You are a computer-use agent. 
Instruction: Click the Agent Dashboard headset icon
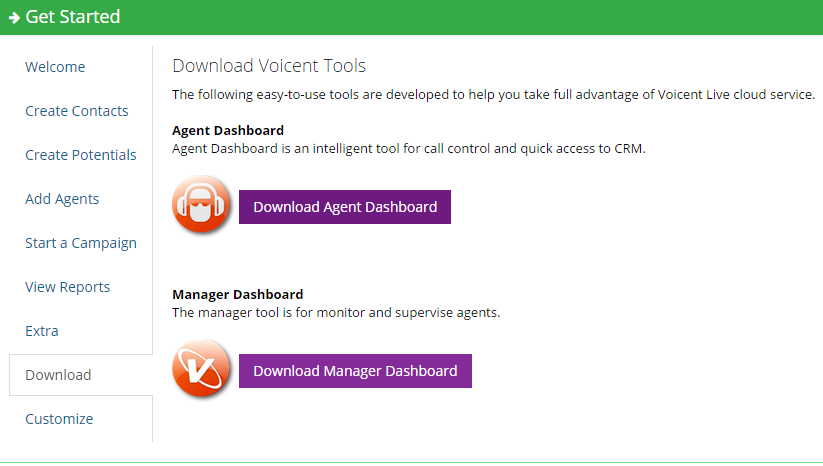pos(201,205)
